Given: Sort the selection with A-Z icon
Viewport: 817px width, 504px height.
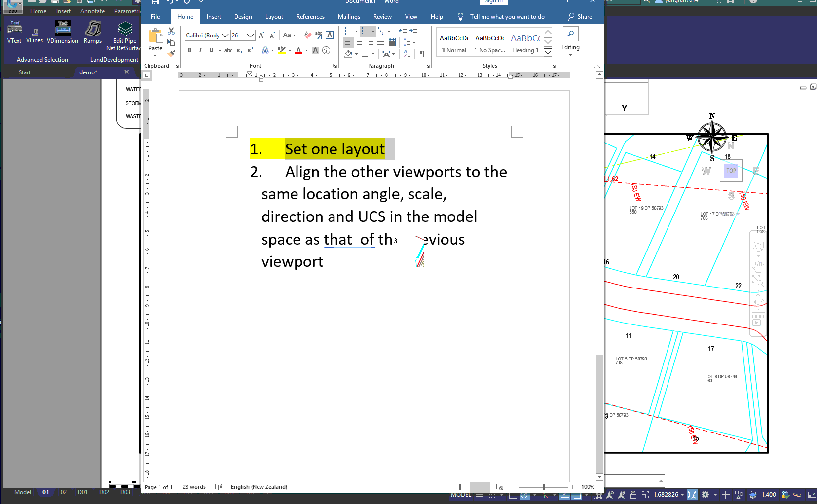Looking at the screenshot, I should (x=407, y=53).
